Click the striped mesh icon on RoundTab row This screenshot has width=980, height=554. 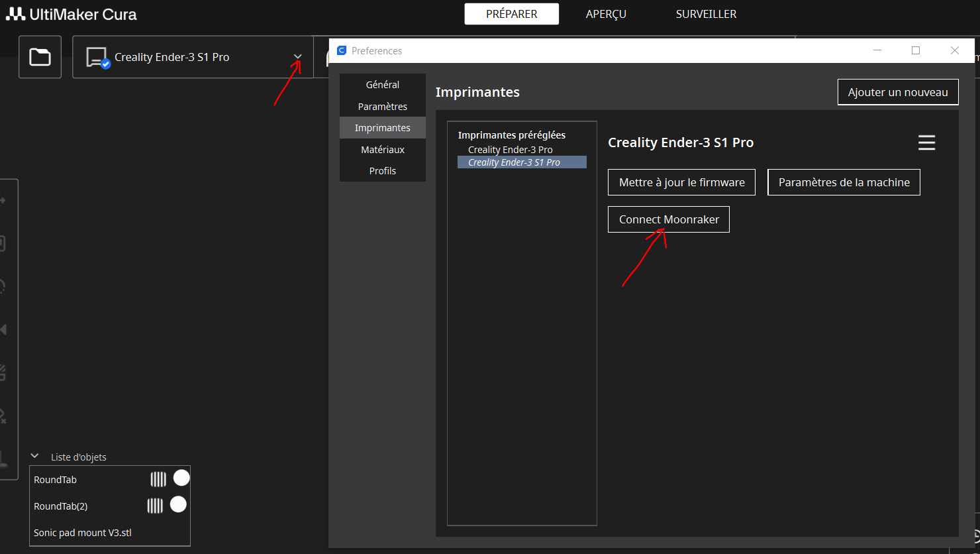tap(158, 479)
